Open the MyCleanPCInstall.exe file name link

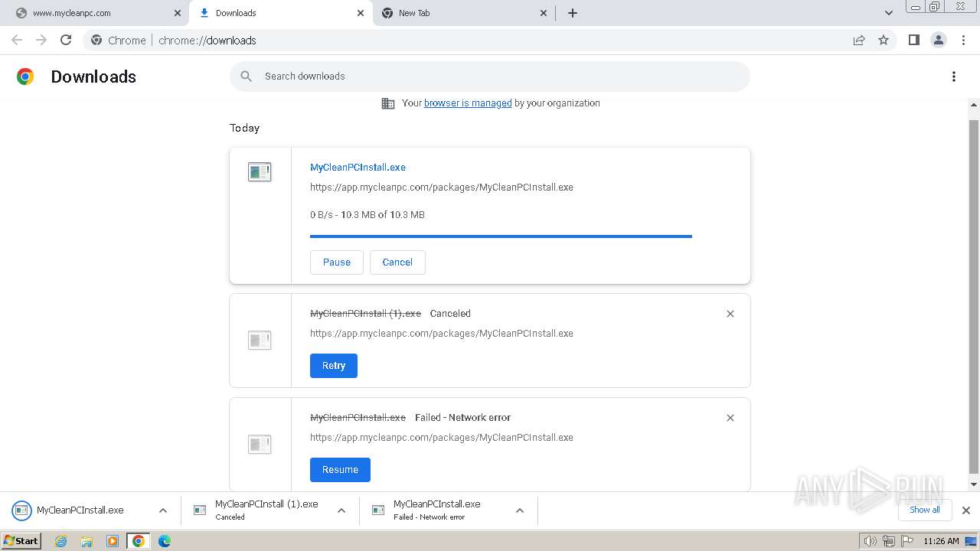pos(358,168)
